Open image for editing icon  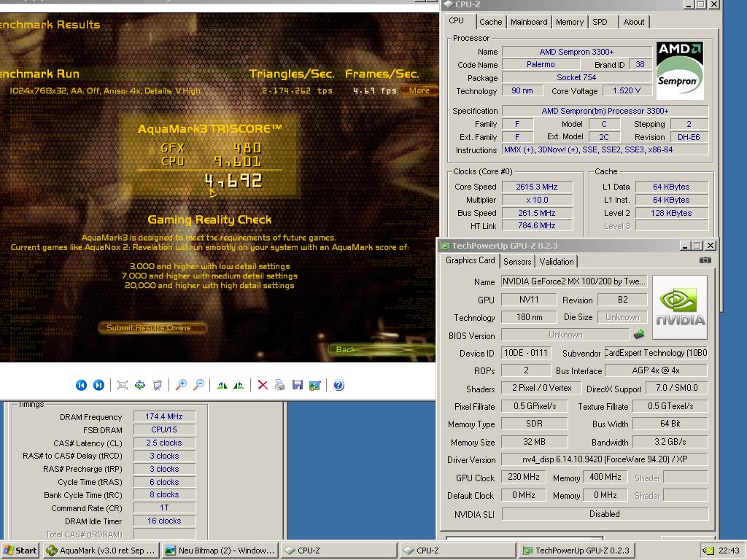point(315,385)
